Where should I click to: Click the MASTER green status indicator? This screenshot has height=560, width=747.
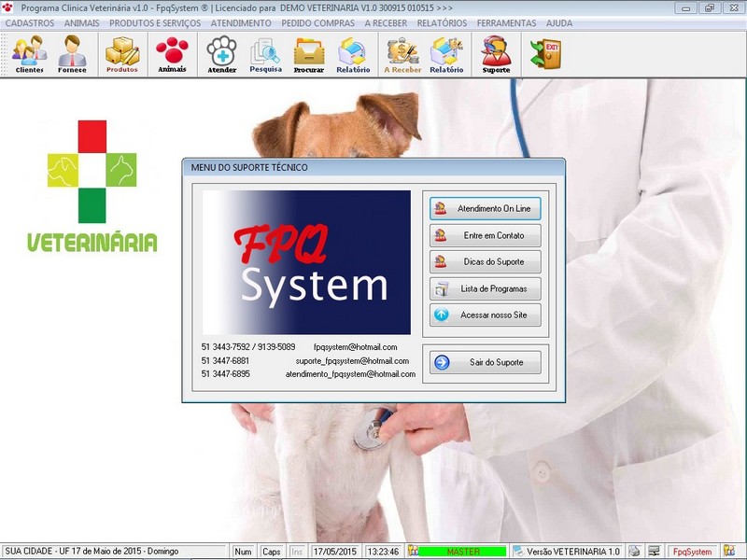[x=462, y=552]
